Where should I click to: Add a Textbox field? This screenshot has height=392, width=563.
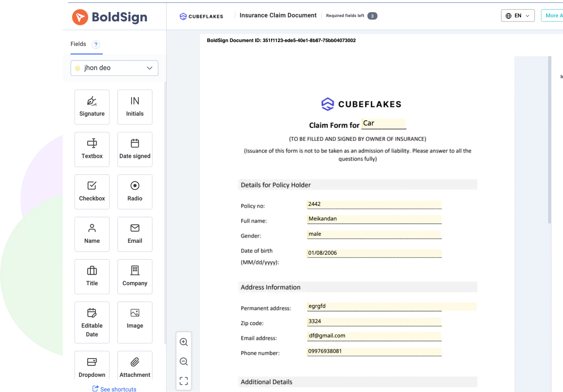point(92,149)
